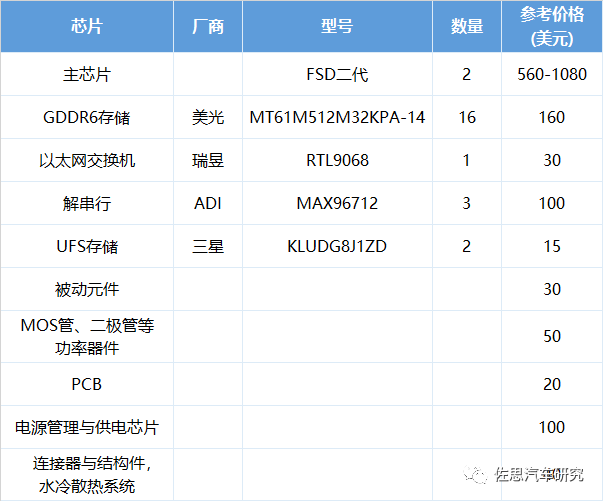Select the quantity 16 cell
Screen dimensions: 603x501
[467, 117]
